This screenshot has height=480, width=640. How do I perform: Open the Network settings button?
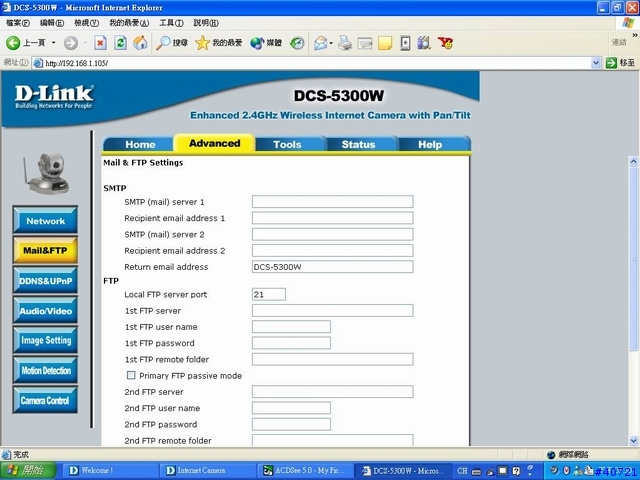tap(45, 221)
